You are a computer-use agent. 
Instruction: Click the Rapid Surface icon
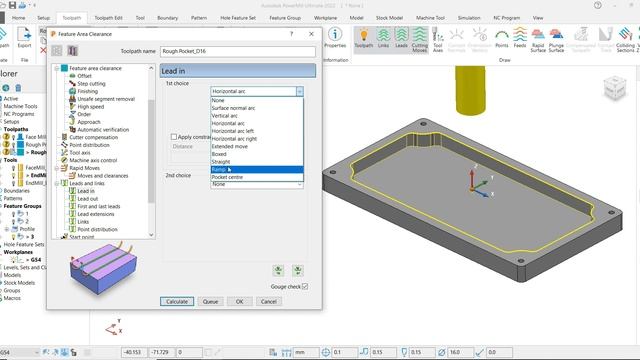pos(538,40)
